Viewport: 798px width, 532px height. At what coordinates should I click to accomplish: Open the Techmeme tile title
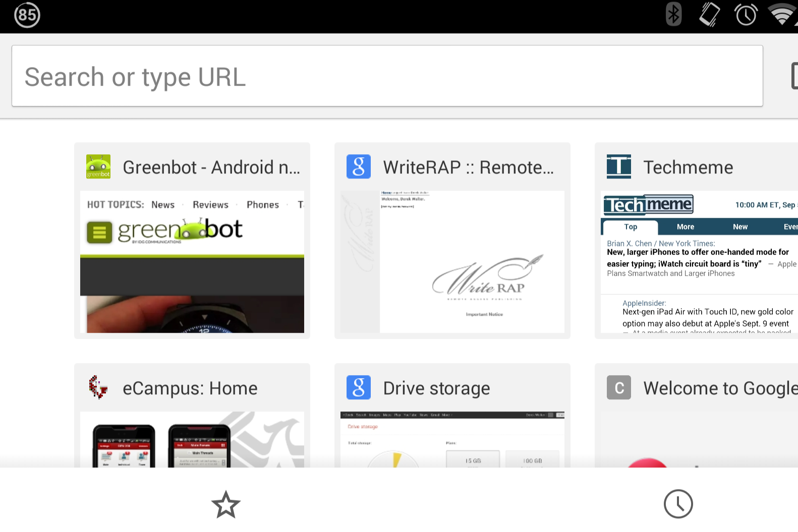coord(688,167)
